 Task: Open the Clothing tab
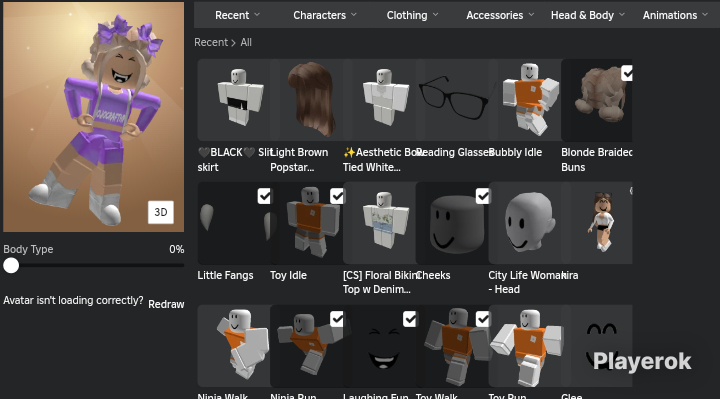(x=407, y=15)
